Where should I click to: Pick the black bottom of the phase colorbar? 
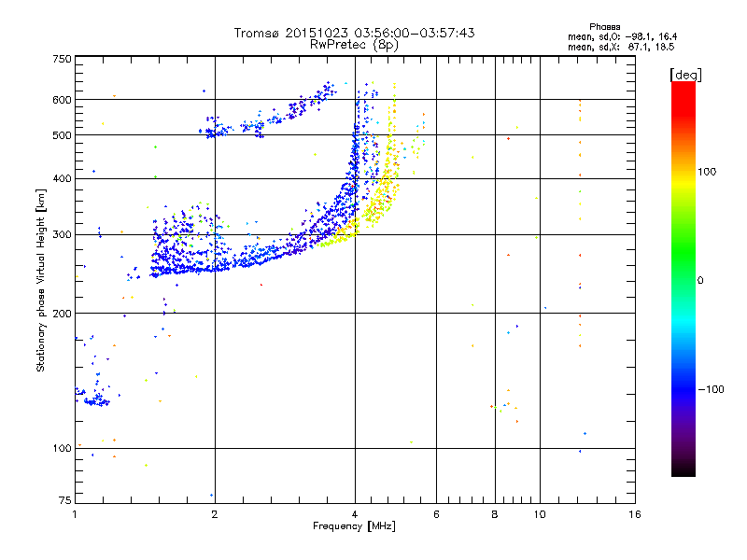[x=684, y=469]
